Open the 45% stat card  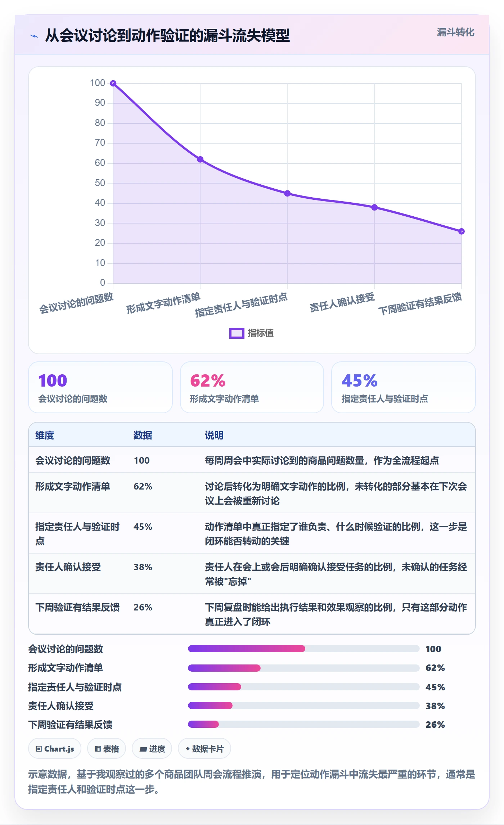(404, 387)
